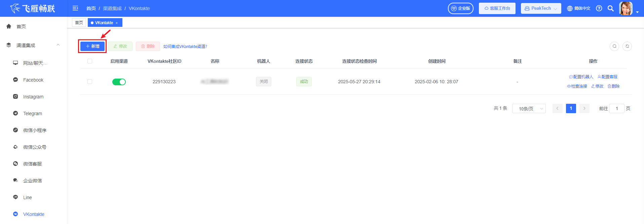
Task: Open Telegram channel in sidebar
Action: (33, 114)
